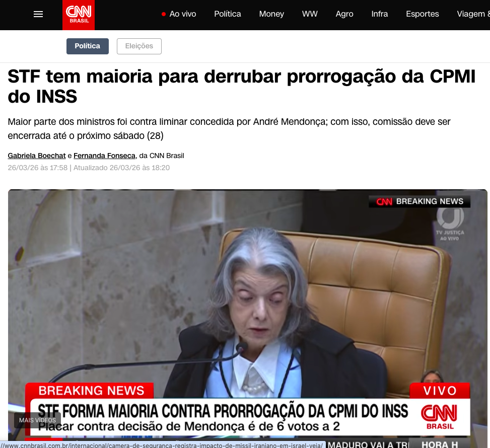Open the hamburger menu icon
The height and width of the screenshot is (448, 490).
pyautogui.click(x=38, y=14)
